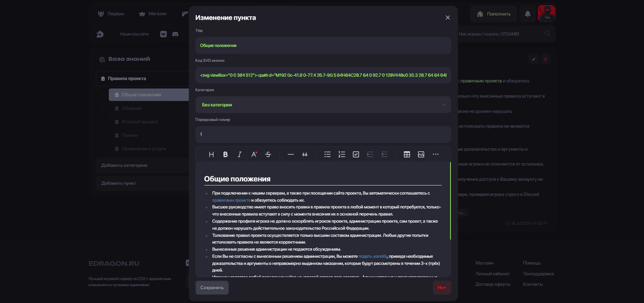The image size is (644, 303).
Task: Increase indent in editor
Action: click(370, 155)
